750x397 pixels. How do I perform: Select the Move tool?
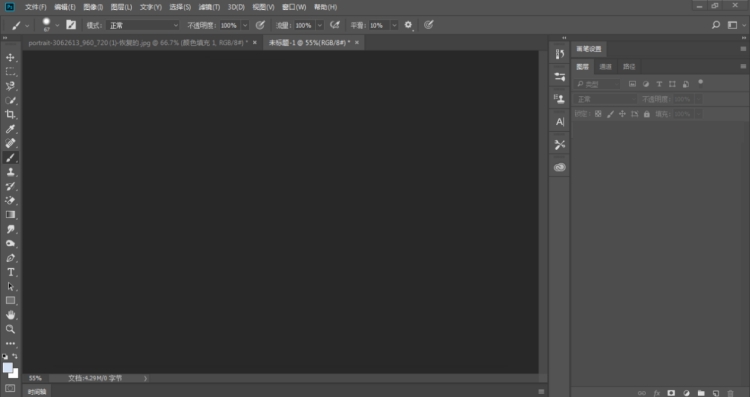(x=10, y=58)
